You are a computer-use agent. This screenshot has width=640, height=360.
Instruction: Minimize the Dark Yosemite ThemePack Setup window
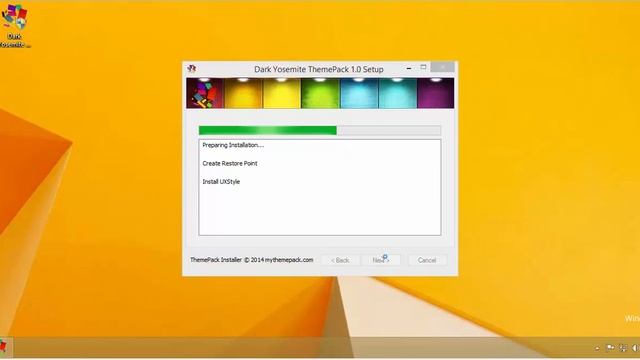[x=409, y=68]
